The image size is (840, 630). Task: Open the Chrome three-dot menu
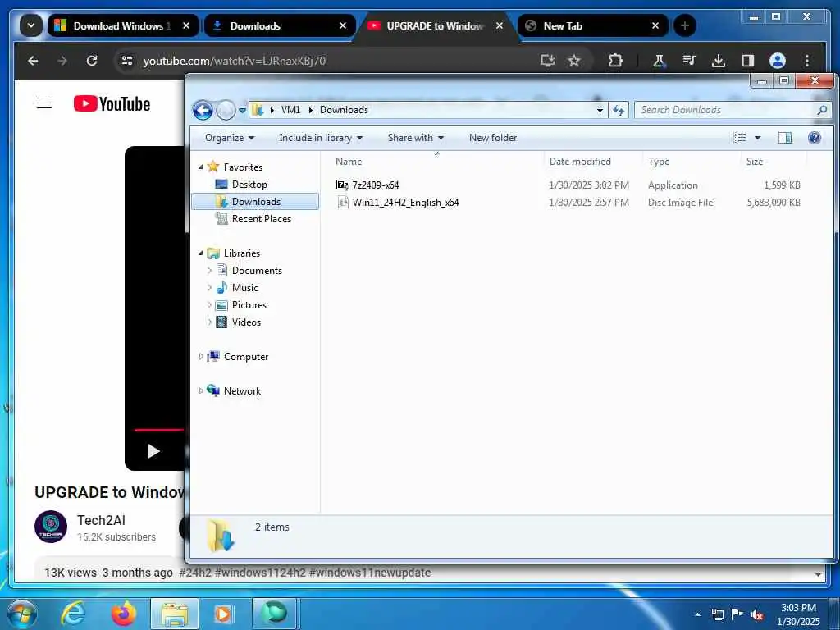coord(807,61)
